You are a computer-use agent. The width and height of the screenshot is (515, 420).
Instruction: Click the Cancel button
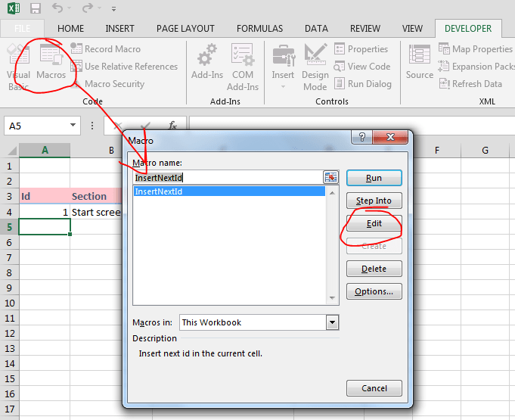click(374, 388)
